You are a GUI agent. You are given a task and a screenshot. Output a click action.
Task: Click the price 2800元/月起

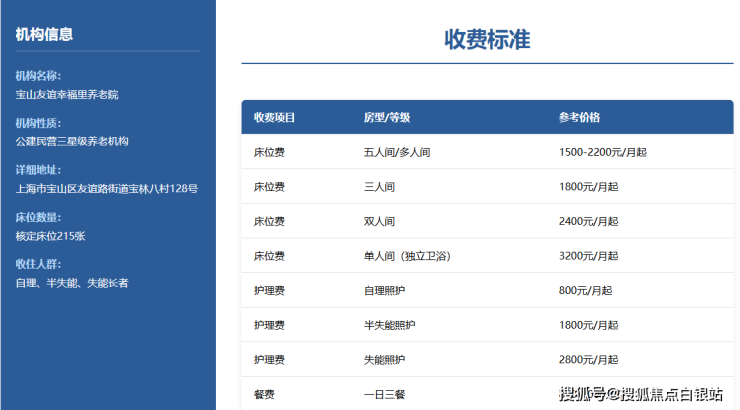588,360
